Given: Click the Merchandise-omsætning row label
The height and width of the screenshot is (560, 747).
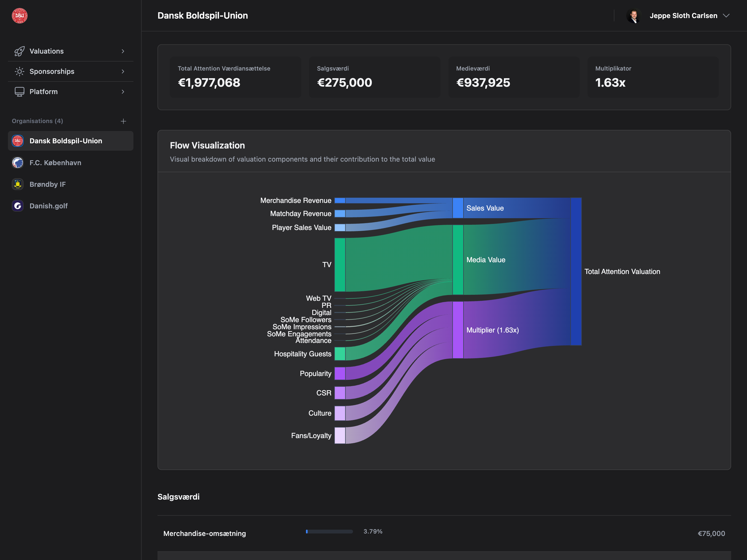Looking at the screenshot, I should (x=204, y=534).
